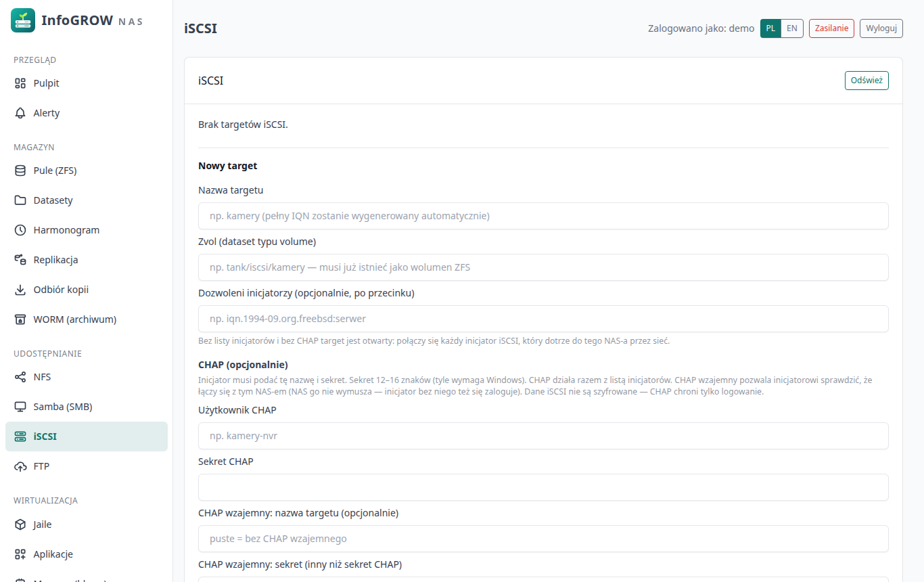Click the 'WIRTUALIZACJA' sidebar section label
The image size is (924, 582).
[45, 501]
